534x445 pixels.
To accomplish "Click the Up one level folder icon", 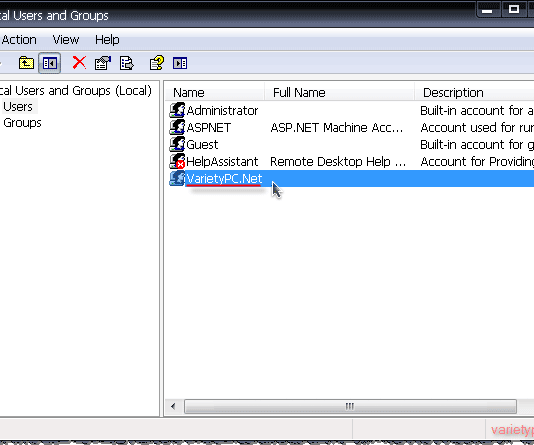I will click(x=26, y=63).
